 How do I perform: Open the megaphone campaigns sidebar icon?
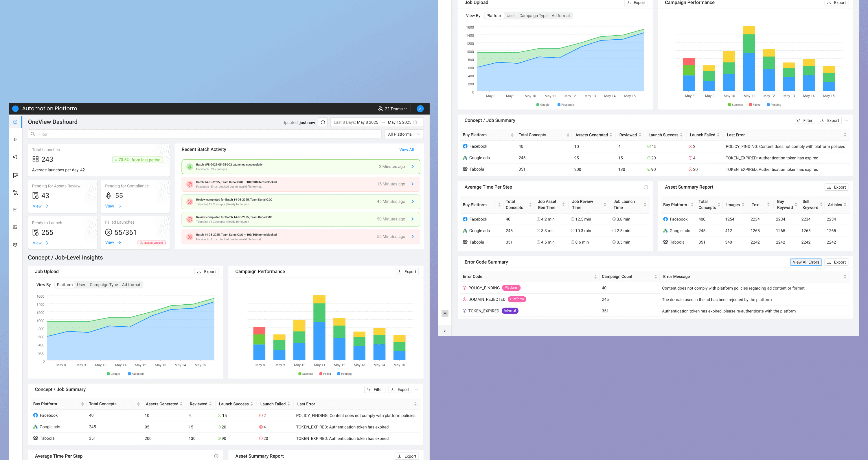coord(15,157)
